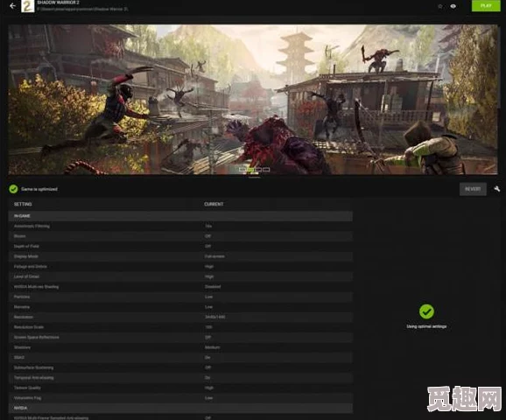Select the NVIDIA section header
This screenshot has width=506, height=420.
click(180, 408)
